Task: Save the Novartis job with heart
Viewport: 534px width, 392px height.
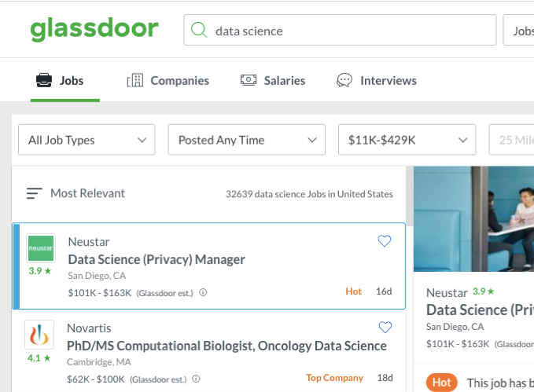Action: (385, 328)
